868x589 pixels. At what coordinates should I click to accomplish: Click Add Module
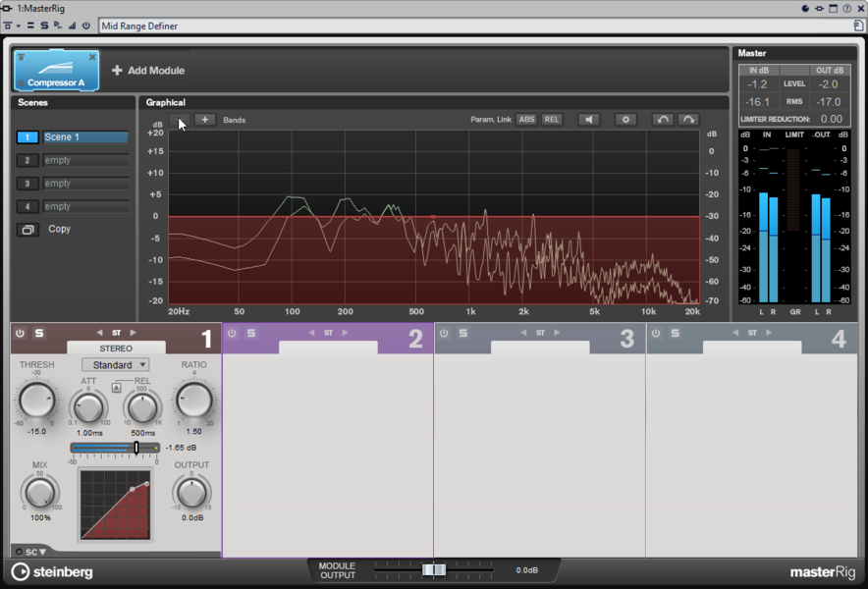pos(148,71)
